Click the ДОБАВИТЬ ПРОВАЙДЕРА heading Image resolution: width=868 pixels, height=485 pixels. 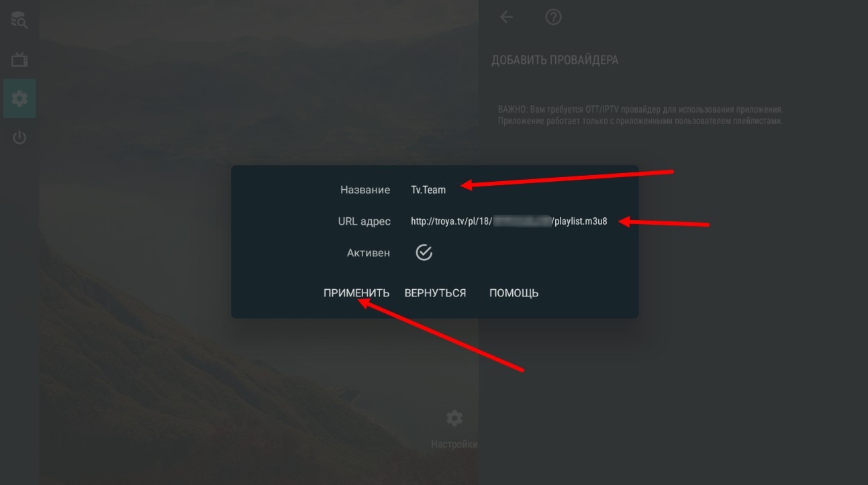tap(555, 60)
